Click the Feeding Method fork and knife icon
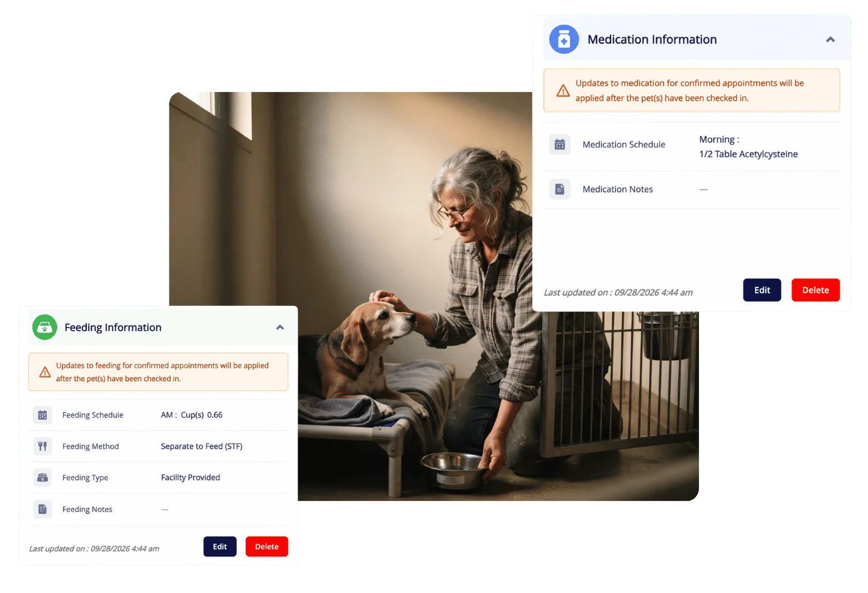The image size is (868, 593). tap(42, 446)
